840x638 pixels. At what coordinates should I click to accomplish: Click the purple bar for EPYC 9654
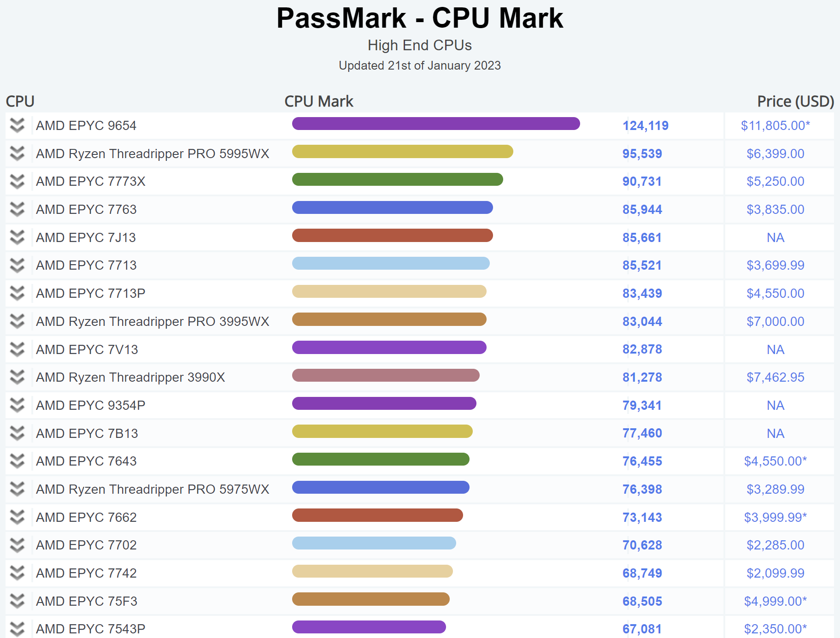(435, 124)
